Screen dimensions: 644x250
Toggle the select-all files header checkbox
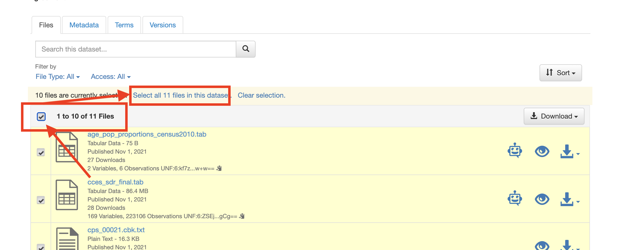(41, 117)
